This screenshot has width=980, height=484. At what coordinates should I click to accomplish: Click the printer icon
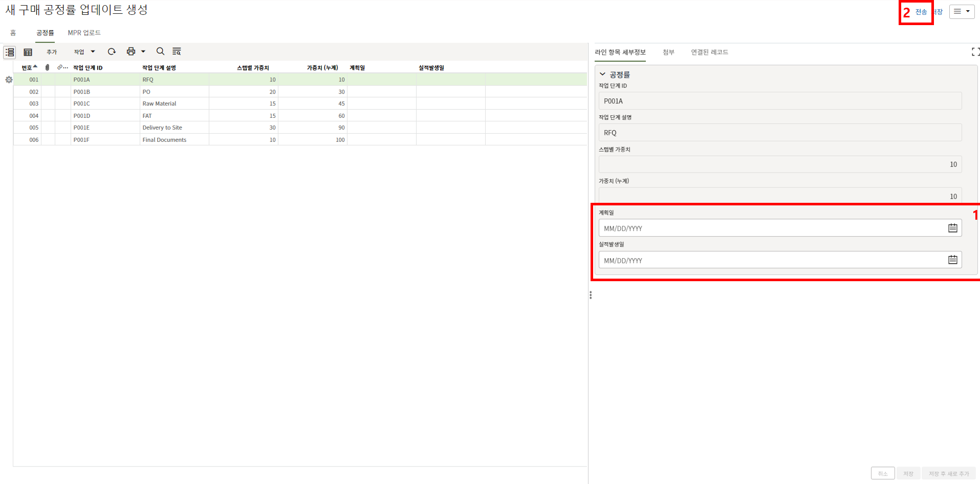(131, 52)
